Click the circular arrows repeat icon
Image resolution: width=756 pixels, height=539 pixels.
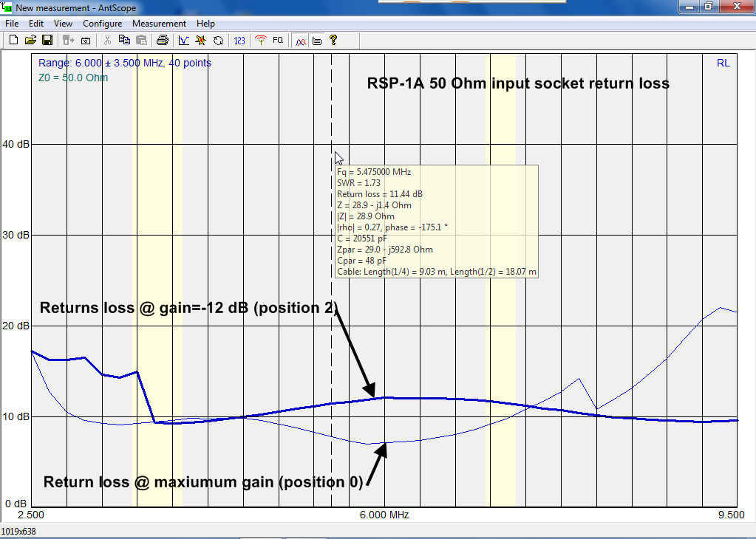218,41
